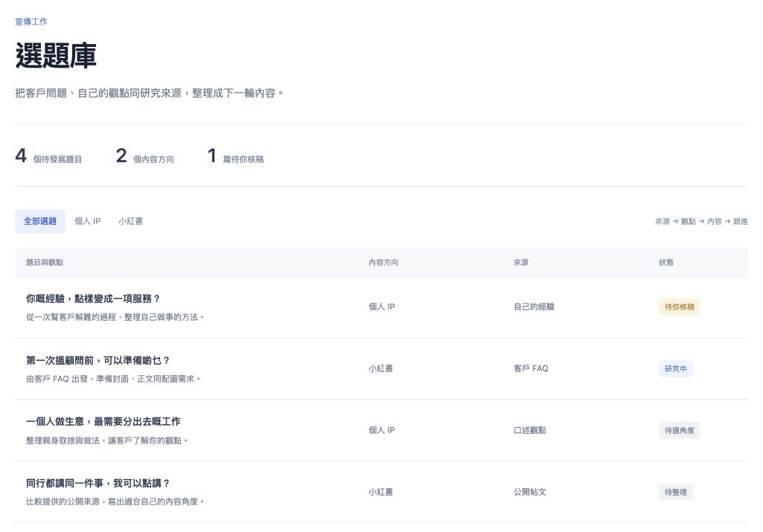This screenshot has width=763, height=532.
Task: Click the 狀態 column header
Action: pos(666,262)
